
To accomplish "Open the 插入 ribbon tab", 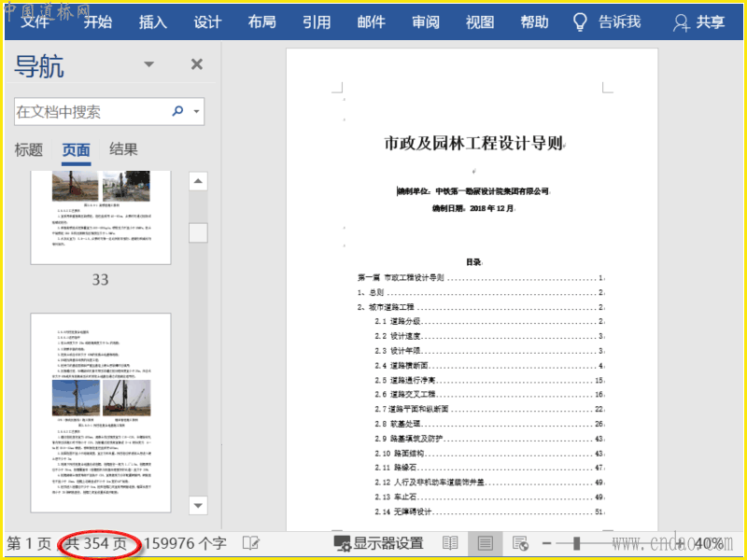I will pyautogui.click(x=153, y=21).
